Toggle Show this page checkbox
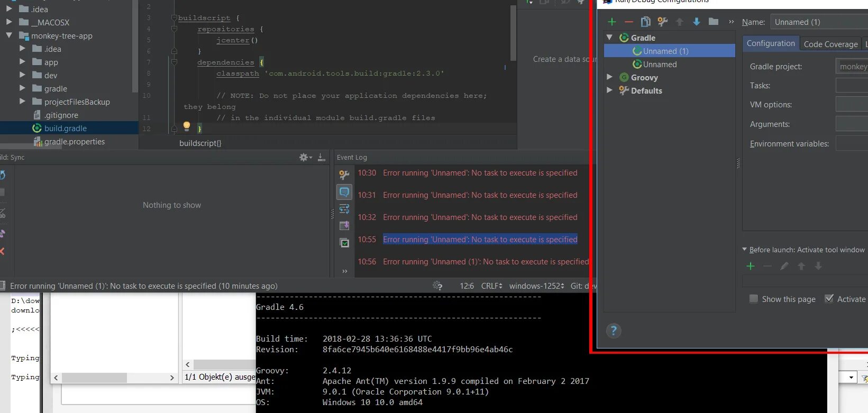Image resolution: width=868 pixels, height=413 pixels. pyautogui.click(x=754, y=299)
